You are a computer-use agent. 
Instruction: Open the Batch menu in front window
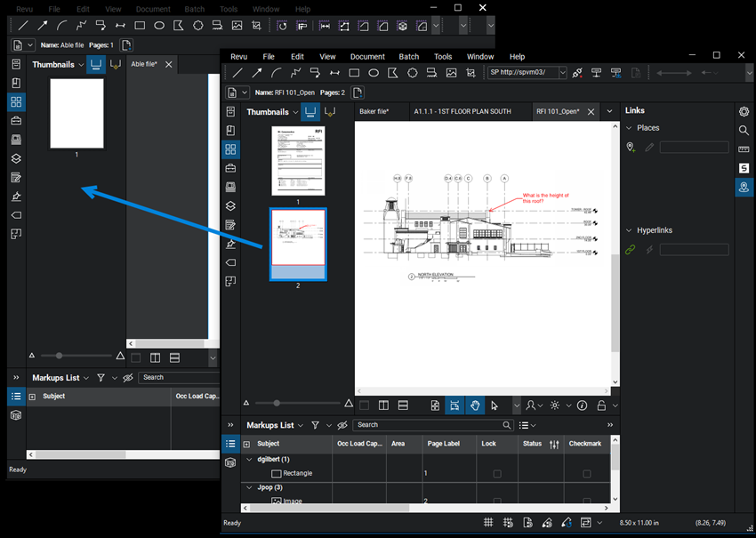click(x=408, y=56)
